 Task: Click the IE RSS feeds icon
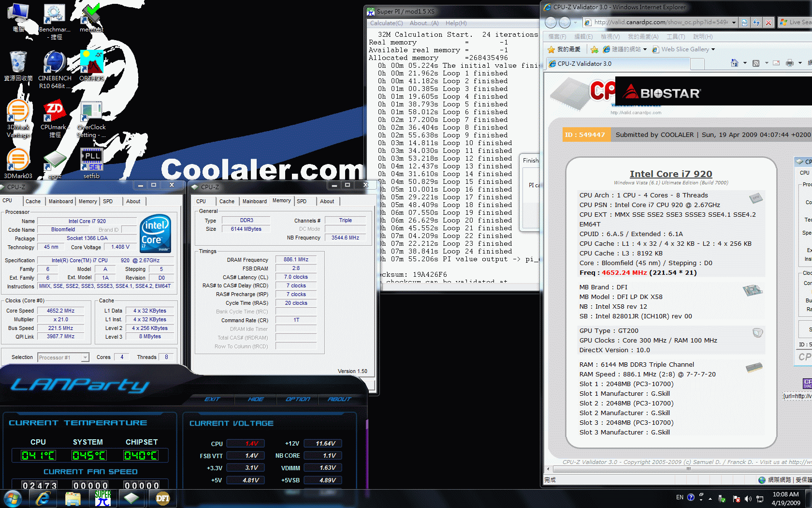pos(756,63)
